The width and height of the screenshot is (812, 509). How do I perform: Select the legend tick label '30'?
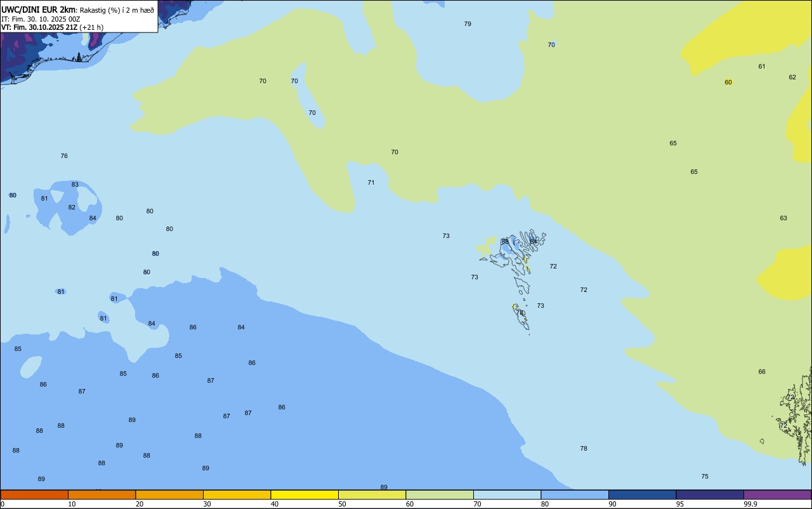pyautogui.click(x=207, y=504)
